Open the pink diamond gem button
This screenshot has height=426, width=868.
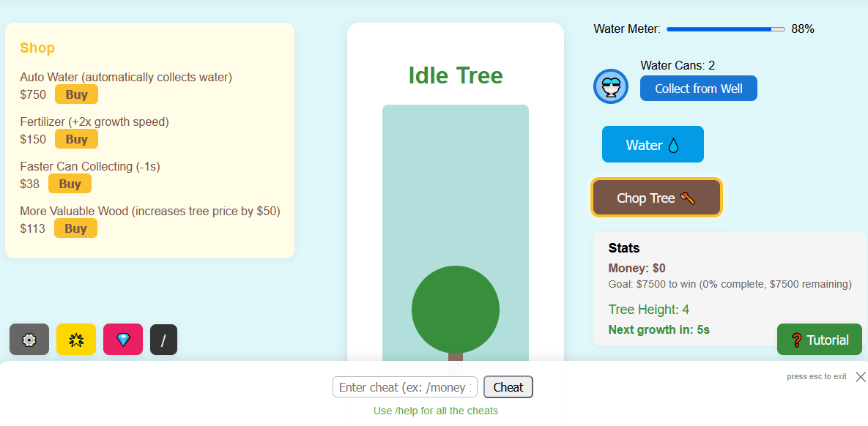pos(123,340)
